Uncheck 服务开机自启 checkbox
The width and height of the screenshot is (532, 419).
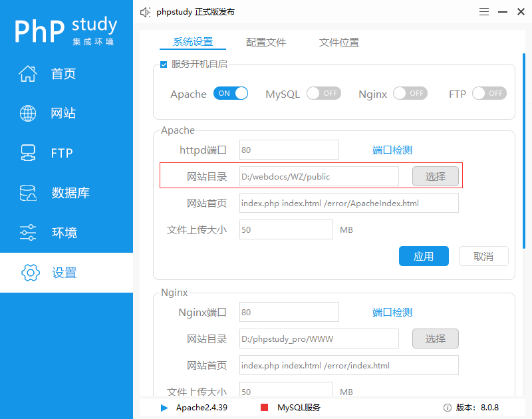click(x=164, y=65)
